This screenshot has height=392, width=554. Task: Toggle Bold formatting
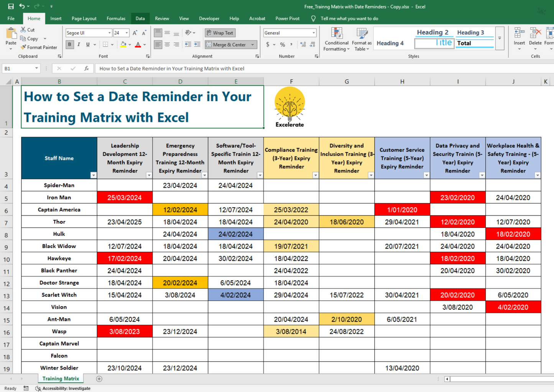pyautogui.click(x=69, y=45)
